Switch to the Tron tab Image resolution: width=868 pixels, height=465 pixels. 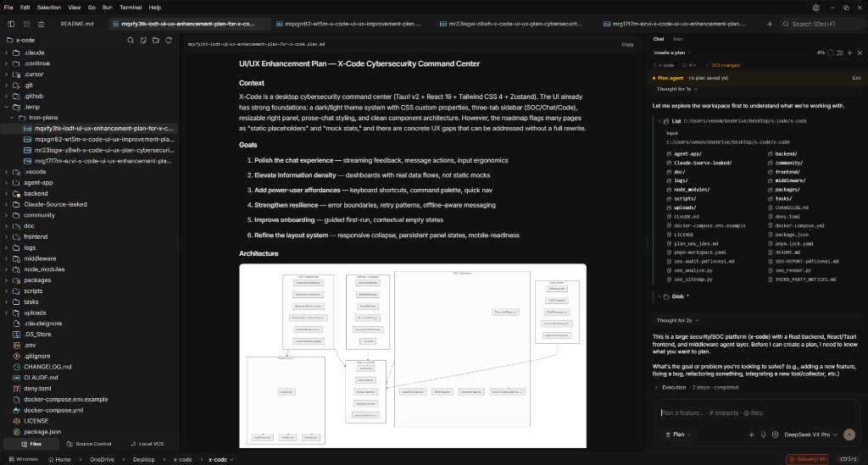click(677, 39)
